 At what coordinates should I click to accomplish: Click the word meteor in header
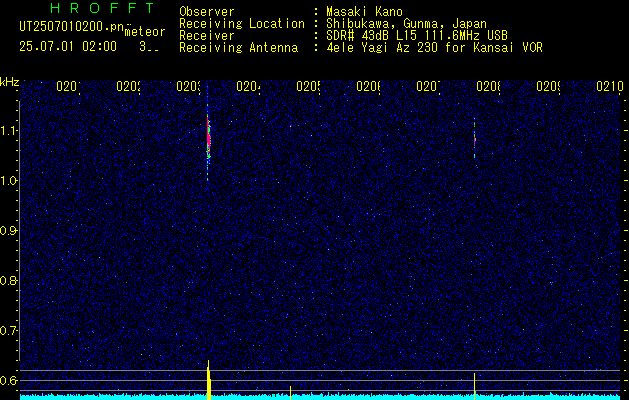(x=145, y=32)
